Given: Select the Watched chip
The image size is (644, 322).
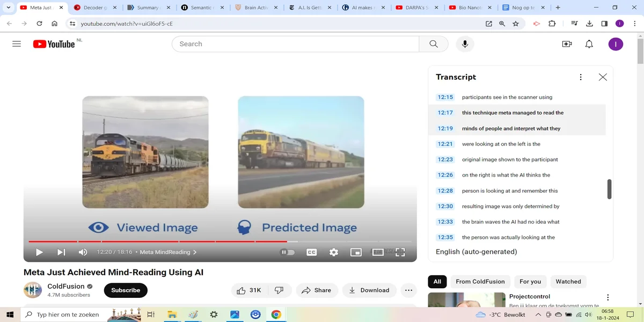Looking at the screenshot, I should coord(568,282).
